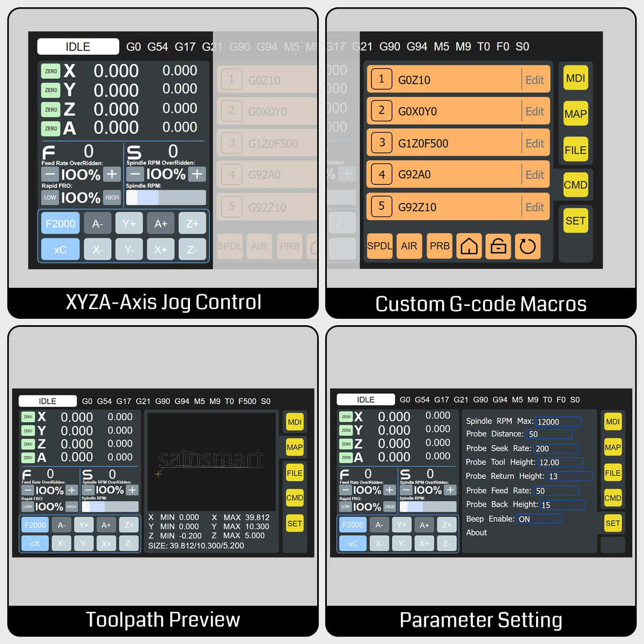Select Probe Seek Rate field showing 200

coord(557,449)
